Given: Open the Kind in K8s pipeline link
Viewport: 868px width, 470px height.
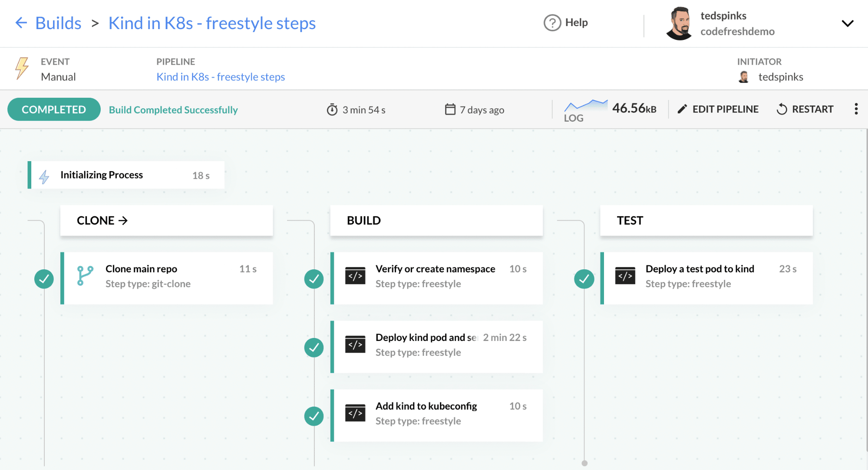Looking at the screenshot, I should coord(221,77).
